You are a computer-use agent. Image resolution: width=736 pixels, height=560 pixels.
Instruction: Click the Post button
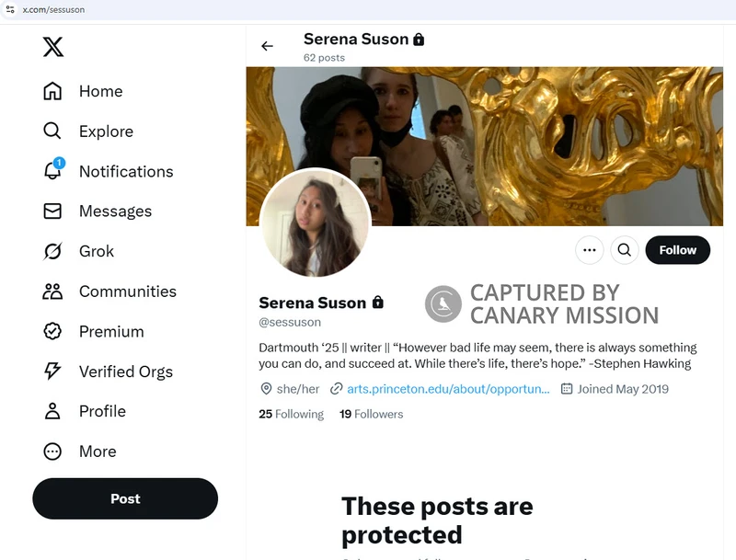pyautogui.click(x=125, y=498)
